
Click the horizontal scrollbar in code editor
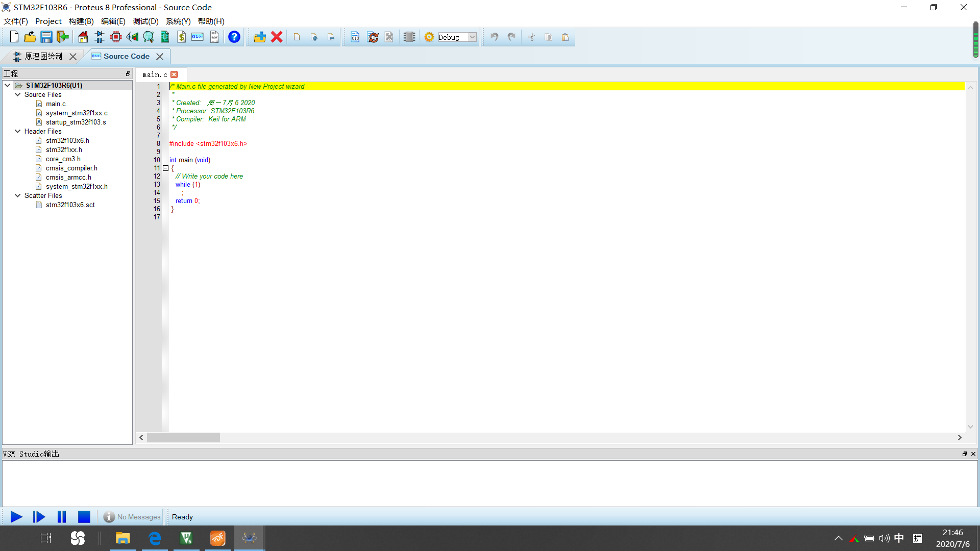click(183, 437)
